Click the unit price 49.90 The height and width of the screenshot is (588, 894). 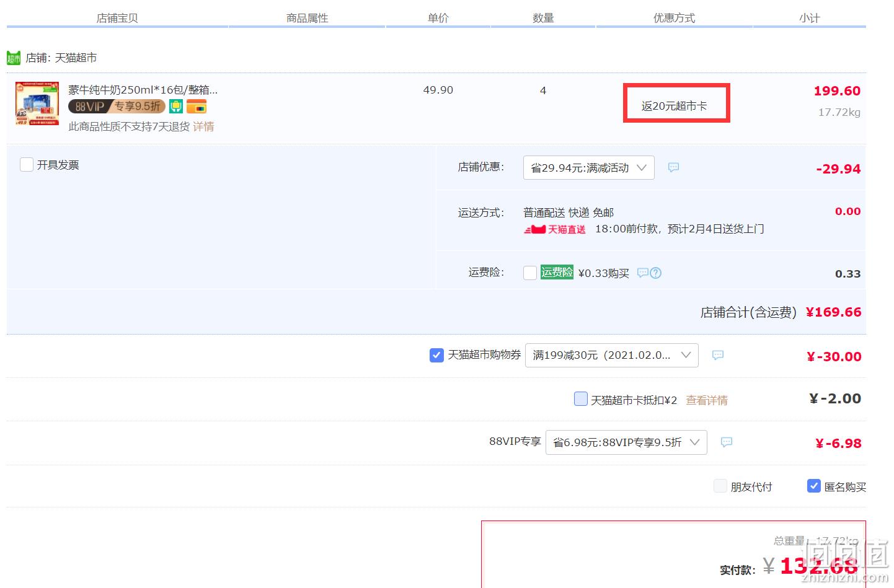coord(438,90)
